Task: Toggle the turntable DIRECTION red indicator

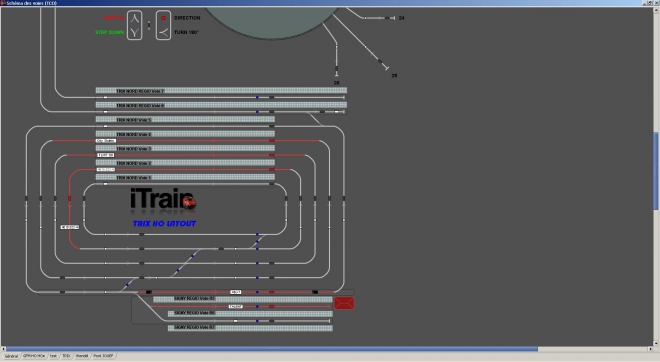Action: tap(163, 18)
